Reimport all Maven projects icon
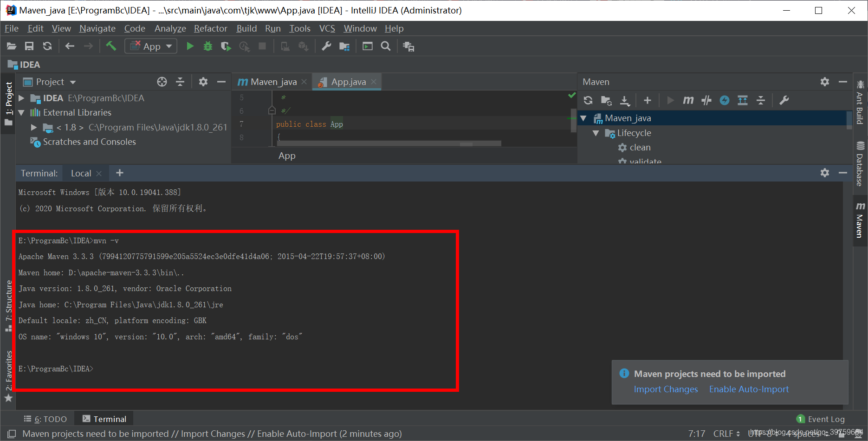 pos(588,100)
